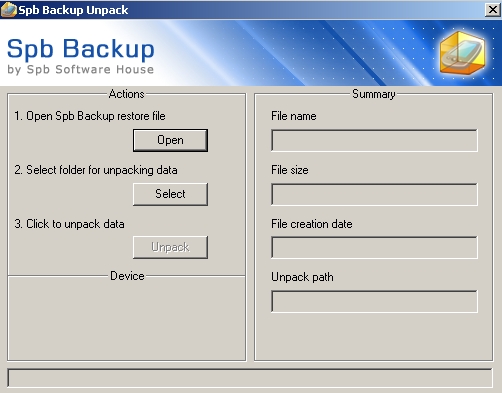Image resolution: width=502 pixels, height=393 pixels.
Task: Click the "File name" label
Action: (294, 116)
